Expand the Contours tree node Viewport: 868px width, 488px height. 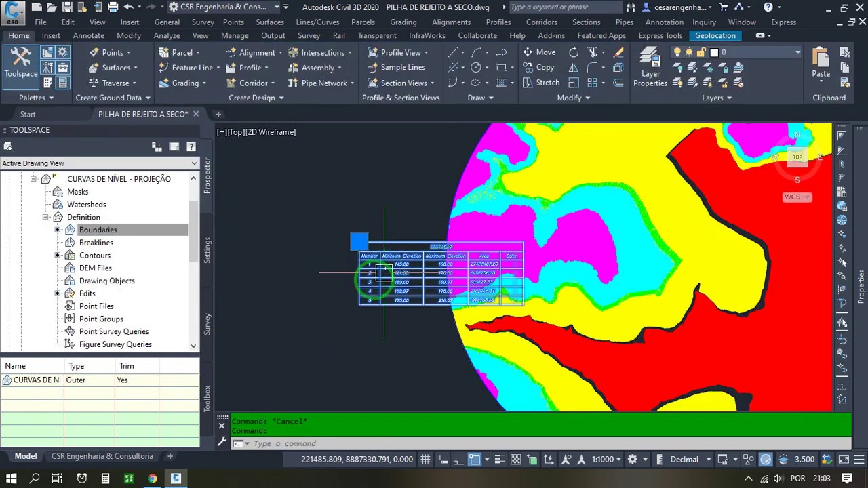click(58, 256)
